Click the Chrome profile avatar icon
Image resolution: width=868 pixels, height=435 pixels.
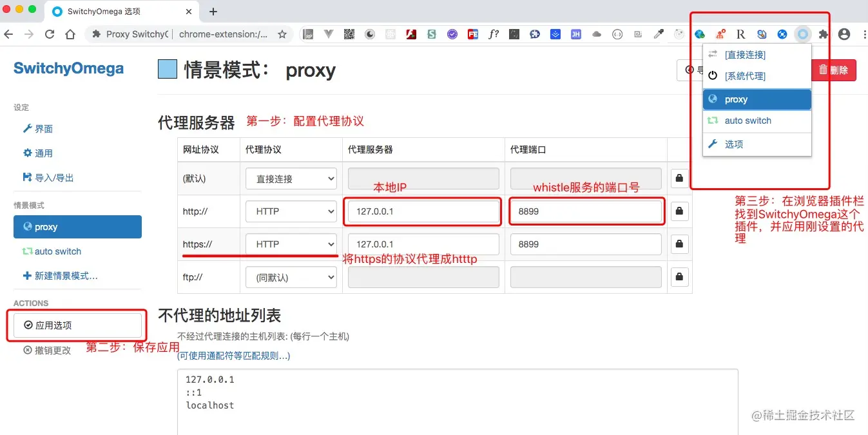(844, 34)
